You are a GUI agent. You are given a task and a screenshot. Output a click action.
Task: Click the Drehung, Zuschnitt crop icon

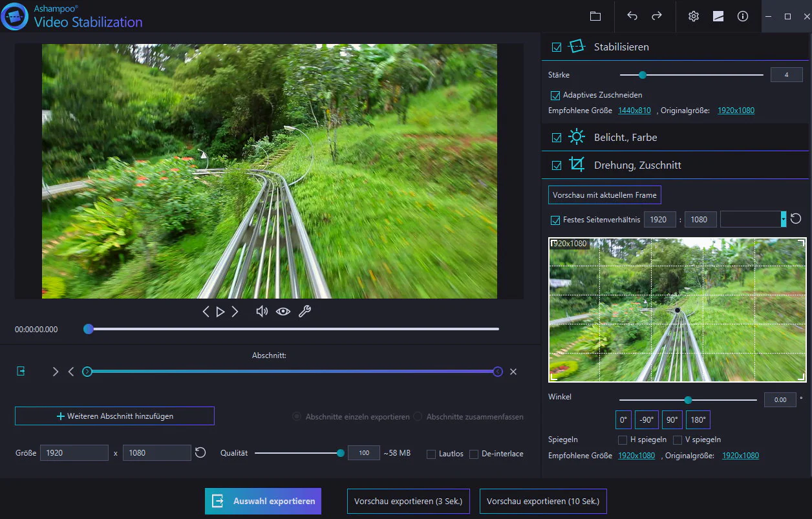coord(576,165)
